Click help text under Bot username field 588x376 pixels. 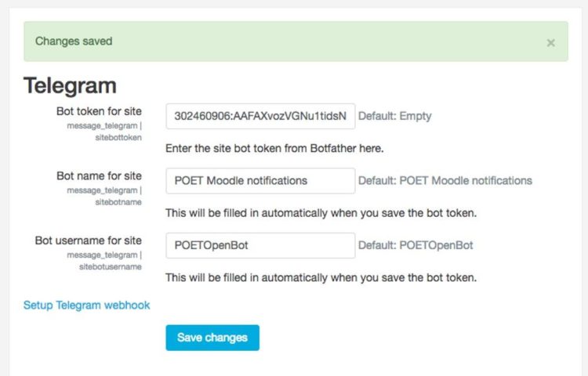321,277
